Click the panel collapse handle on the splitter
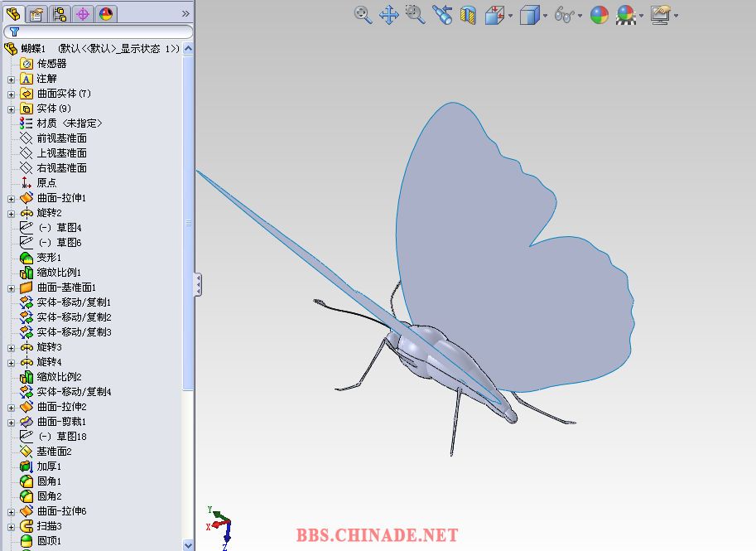The width and height of the screenshot is (756, 551). (x=198, y=284)
